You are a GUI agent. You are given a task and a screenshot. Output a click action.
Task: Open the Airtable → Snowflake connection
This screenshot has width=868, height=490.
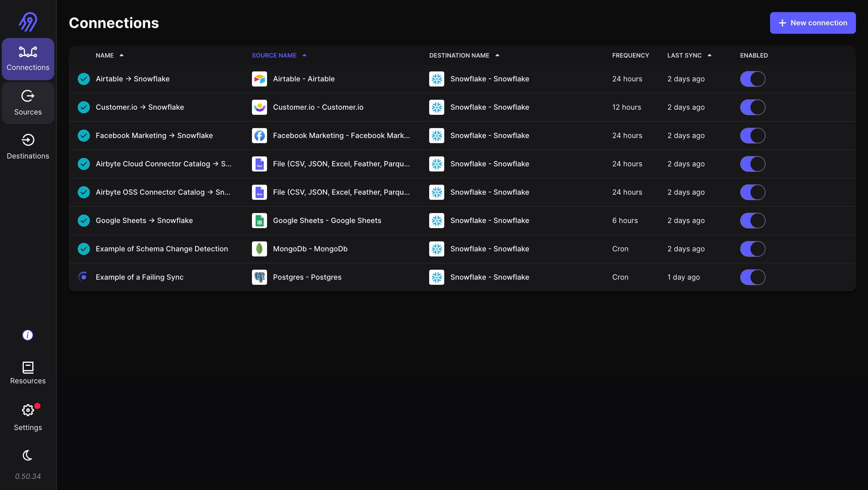(x=132, y=79)
